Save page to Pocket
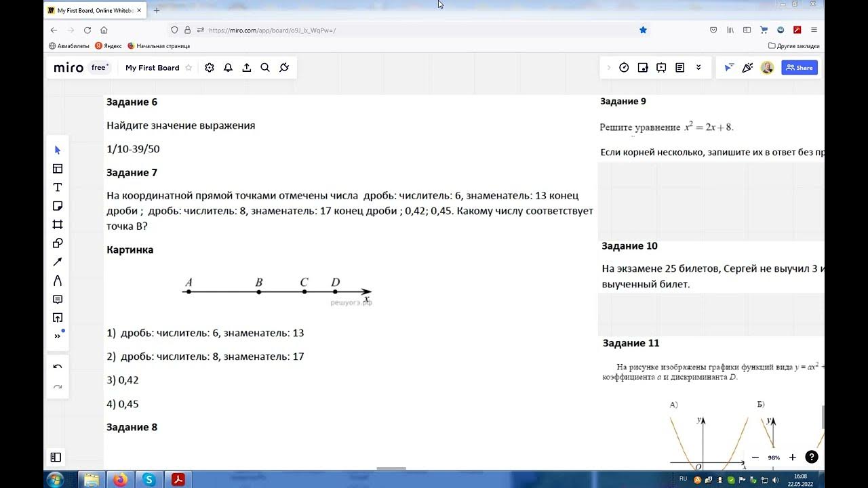 (x=713, y=30)
